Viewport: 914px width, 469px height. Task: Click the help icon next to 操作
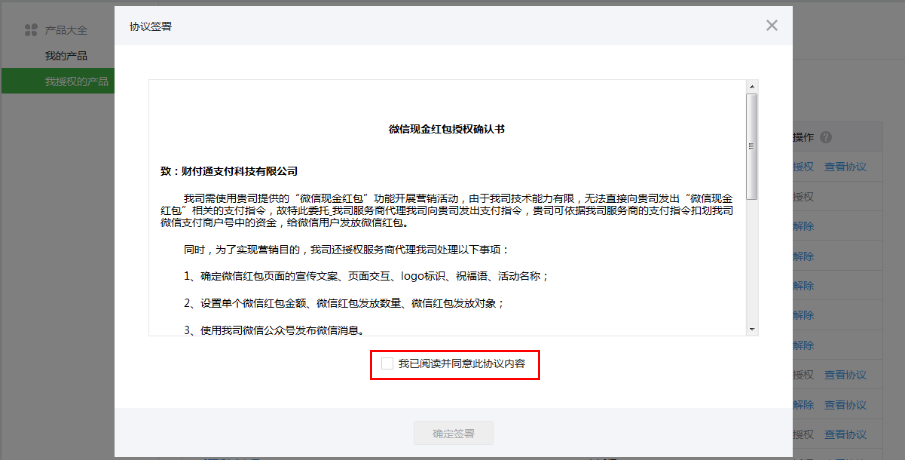tap(827, 138)
